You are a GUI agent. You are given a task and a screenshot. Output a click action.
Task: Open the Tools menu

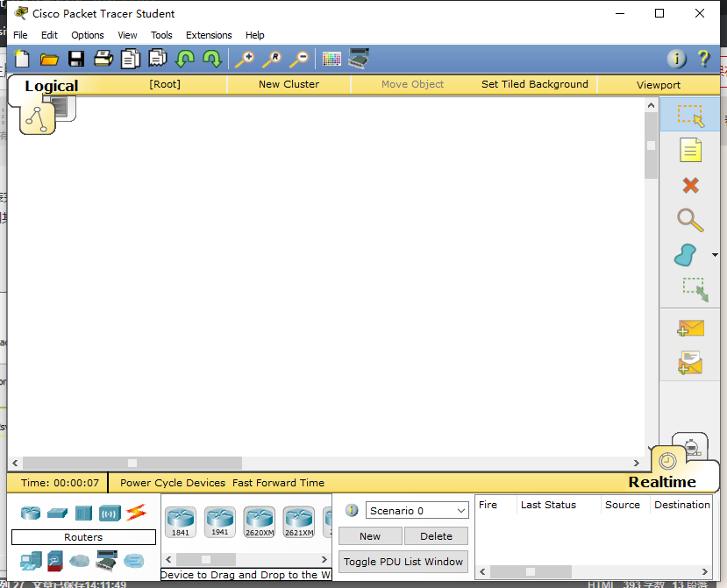pos(161,35)
